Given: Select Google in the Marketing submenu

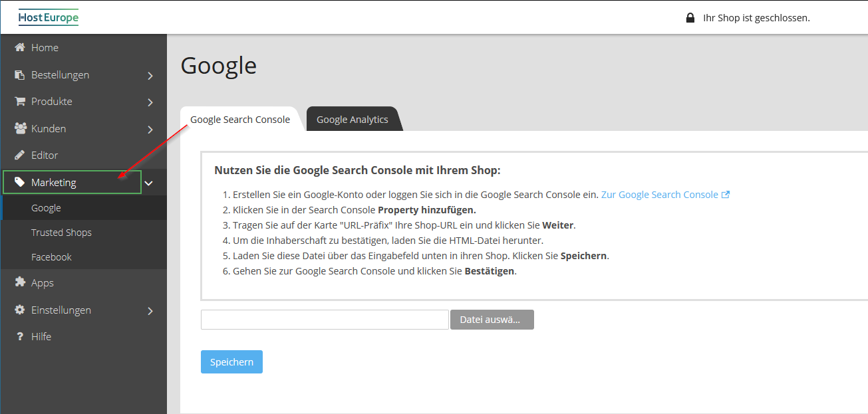Looking at the screenshot, I should (x=83, y=208).
